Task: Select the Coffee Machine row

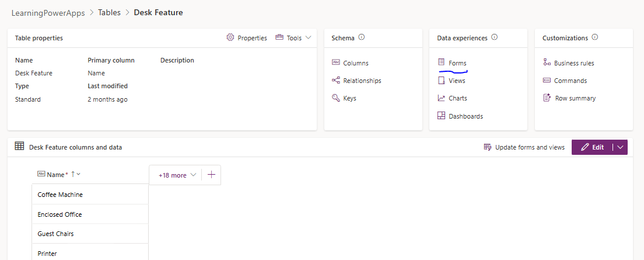Action: coord(90,195)
